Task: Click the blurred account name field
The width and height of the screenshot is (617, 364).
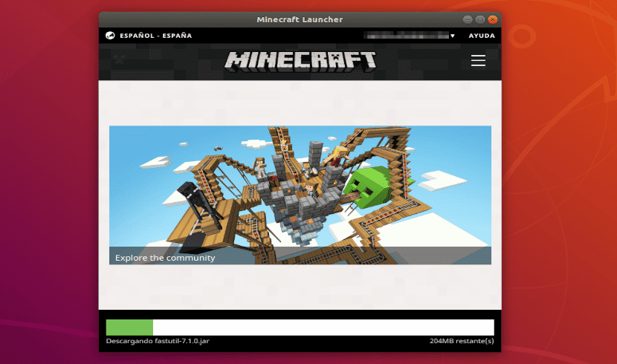Action: (407, 36)
